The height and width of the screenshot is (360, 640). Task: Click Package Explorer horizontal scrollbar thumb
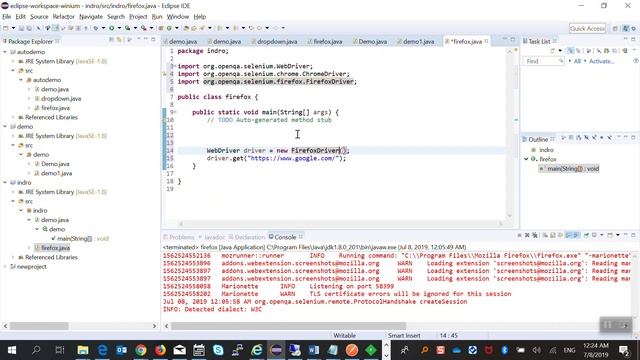[x=39, y=326]
